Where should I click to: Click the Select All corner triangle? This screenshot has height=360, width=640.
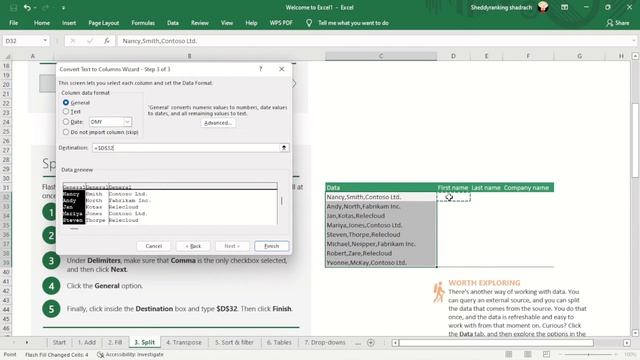(x=8, y=56)
